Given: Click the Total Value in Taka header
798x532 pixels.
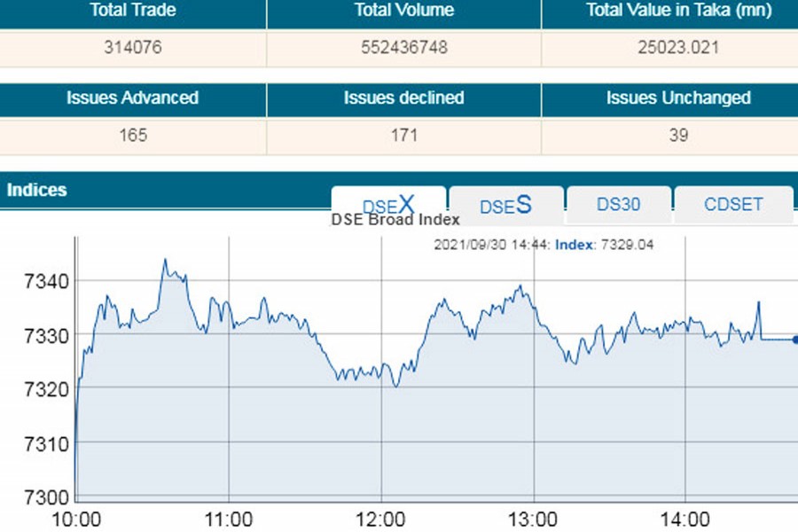Looking at the screenshot, I should click(x=678, y=12).
